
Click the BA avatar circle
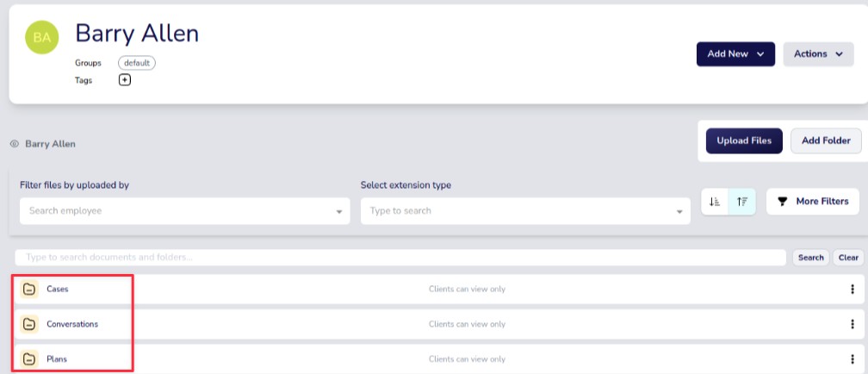coord(42,37)
